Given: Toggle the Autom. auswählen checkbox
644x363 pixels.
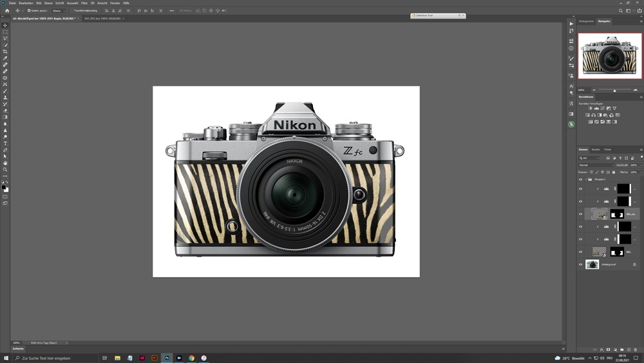Looking at the screenshot, I should [29, 11].
